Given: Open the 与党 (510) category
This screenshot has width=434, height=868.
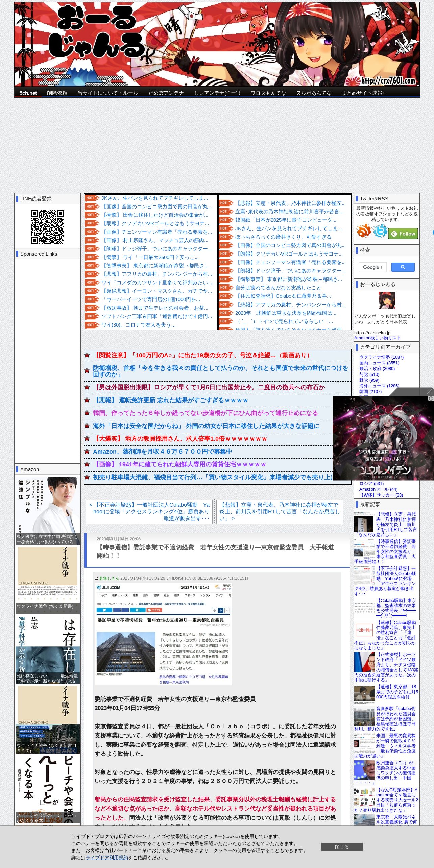Looking at the screenshot, I should [369, 374].
